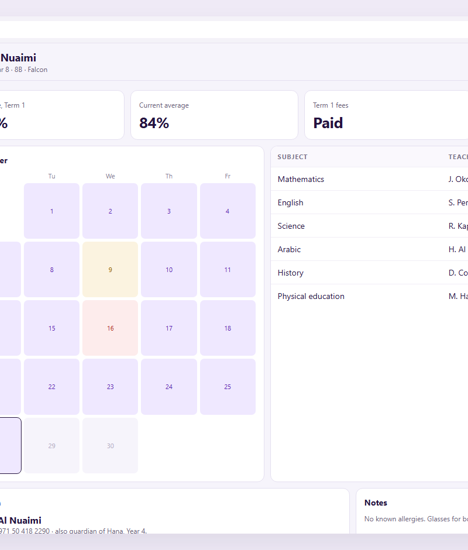Screen dimensions: 468x550
Task: Click the SUBJECT column header
Action: click(x=292, y=157)
